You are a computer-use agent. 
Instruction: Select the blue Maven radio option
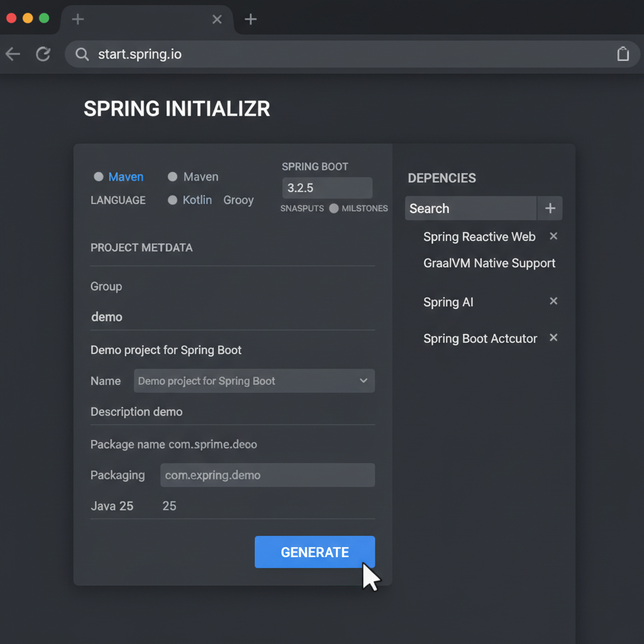pos(99,177)
